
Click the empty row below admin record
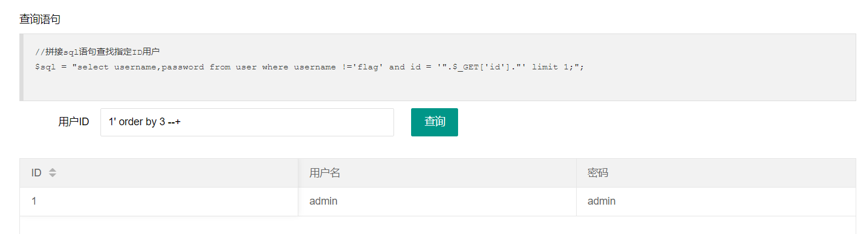coord(438,225)
